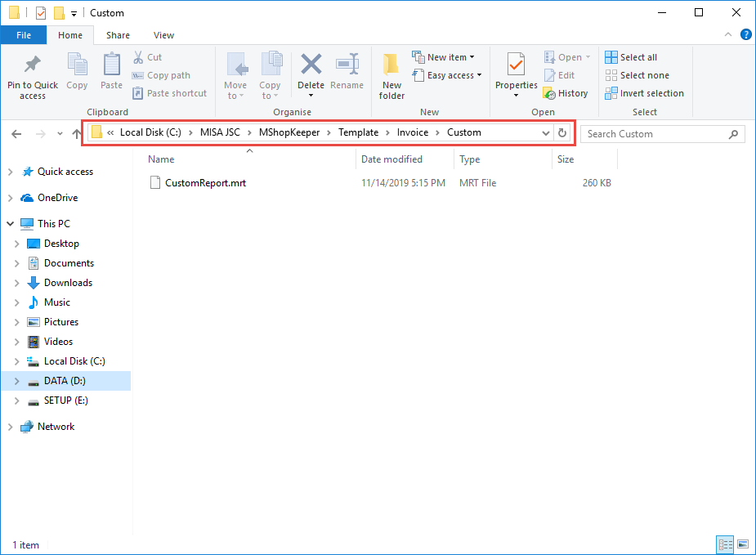Click the Forward navigation arrow
The image size is (756, 555).
pos(41,134)
